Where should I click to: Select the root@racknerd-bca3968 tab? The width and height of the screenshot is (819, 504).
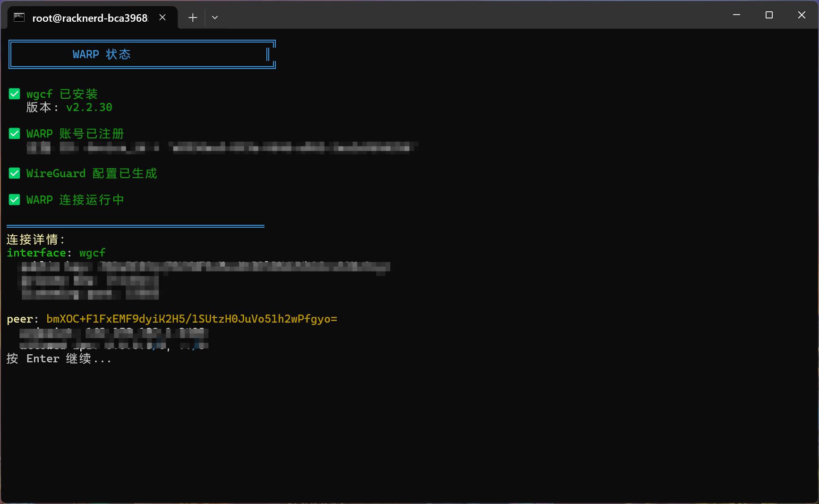click(x=90, y=18)
